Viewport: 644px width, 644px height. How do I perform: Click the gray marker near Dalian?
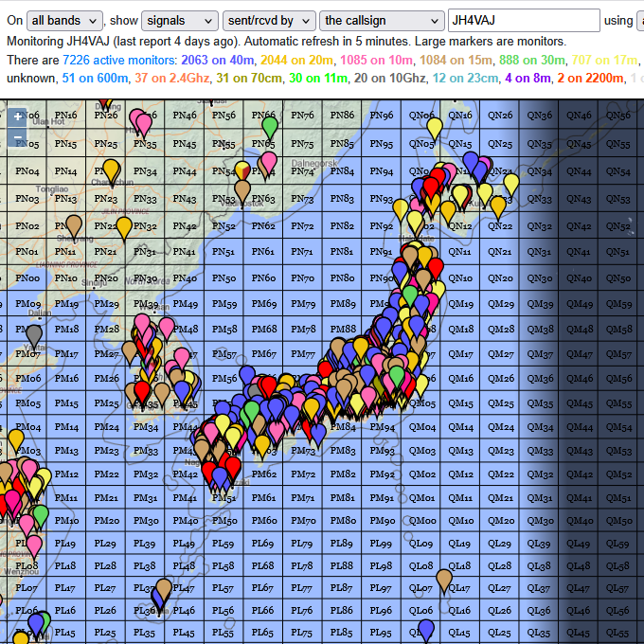point(35,335)
